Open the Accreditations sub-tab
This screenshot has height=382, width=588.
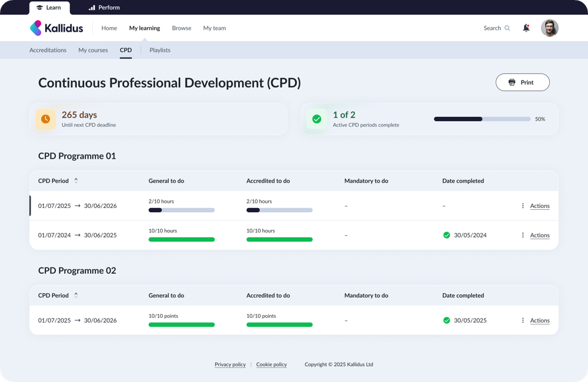point(48,50)
